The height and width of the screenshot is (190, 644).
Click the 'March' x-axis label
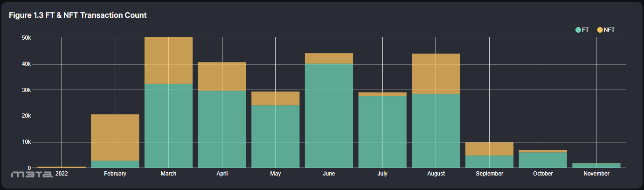point(168,174)
